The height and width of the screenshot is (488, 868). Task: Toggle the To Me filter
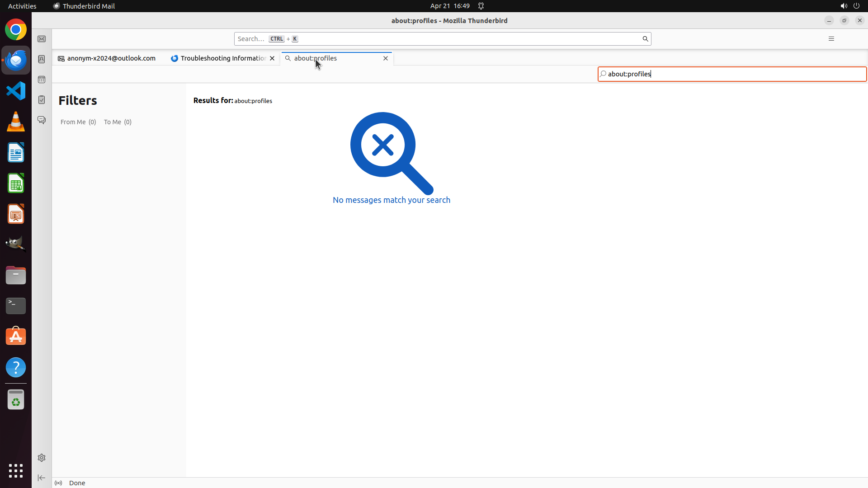tap(118, 122)
